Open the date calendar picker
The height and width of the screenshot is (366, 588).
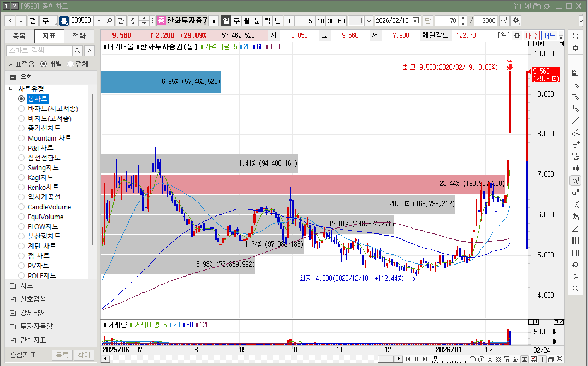click(415, 21)
